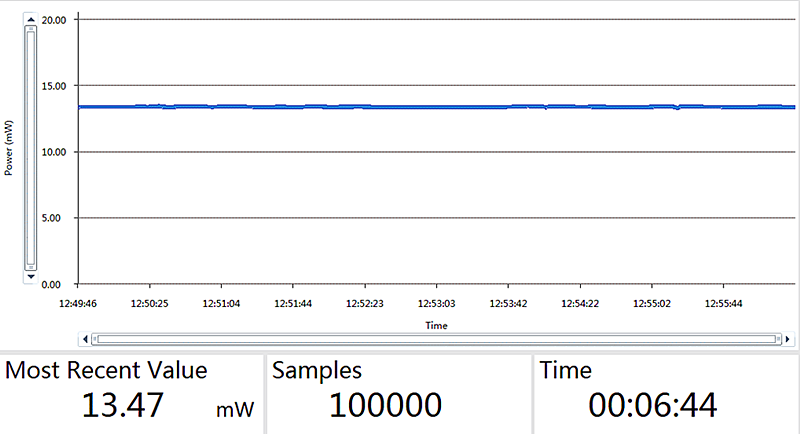Click the 12:55:44 time tick label
800x434 pixels.
pyautogui.click(x=723, y=302)
